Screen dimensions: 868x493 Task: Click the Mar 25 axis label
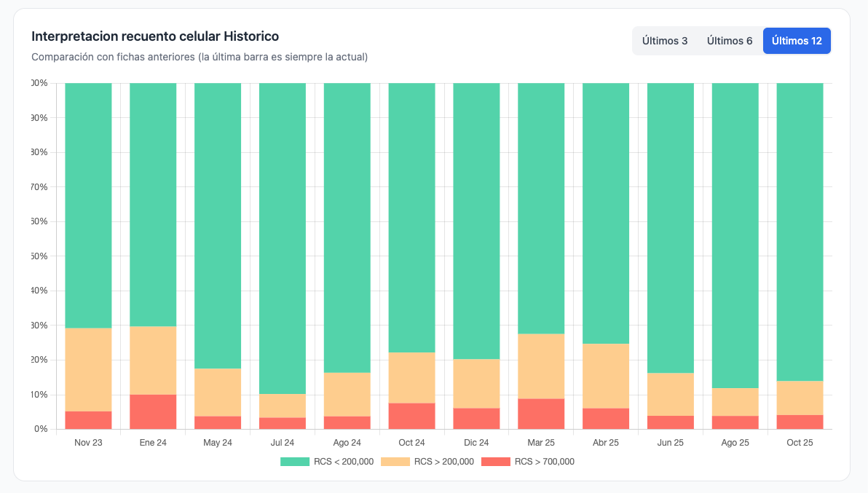(541, 443)
